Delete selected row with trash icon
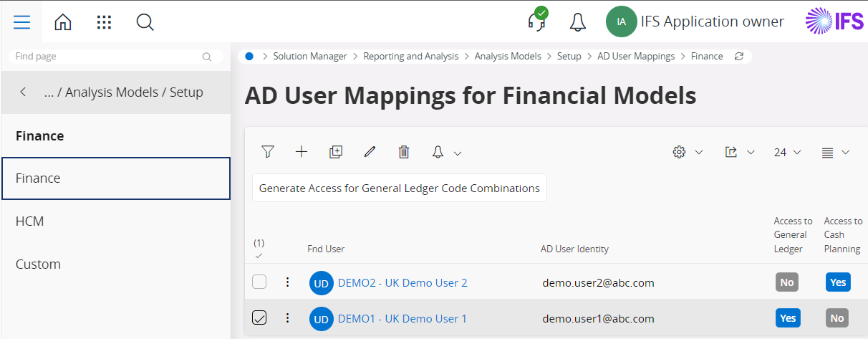868x339 pixels. [x=404, y=151]
